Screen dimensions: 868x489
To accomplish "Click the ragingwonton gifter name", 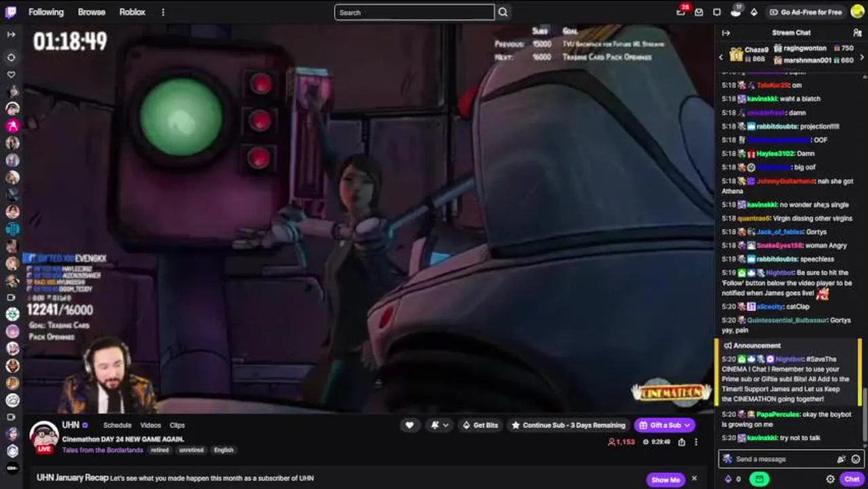I will click(805, 48).
